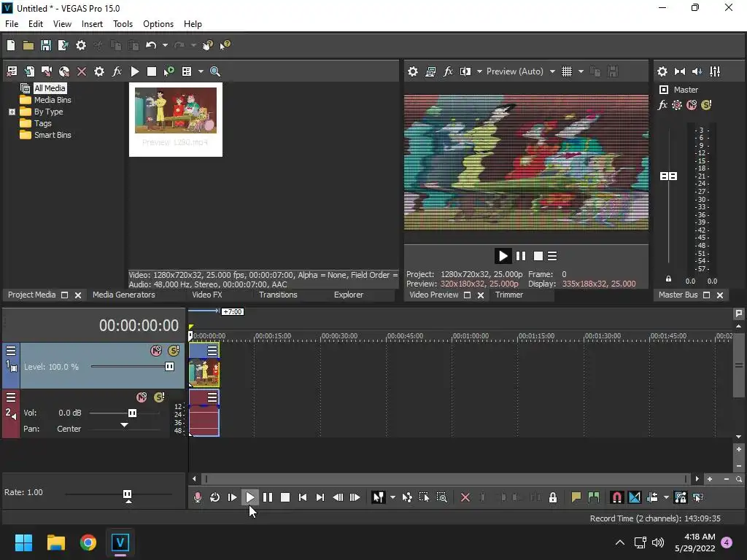Expand the By Type folder
This screenshot has height=560, width=747.
[12, 112]
